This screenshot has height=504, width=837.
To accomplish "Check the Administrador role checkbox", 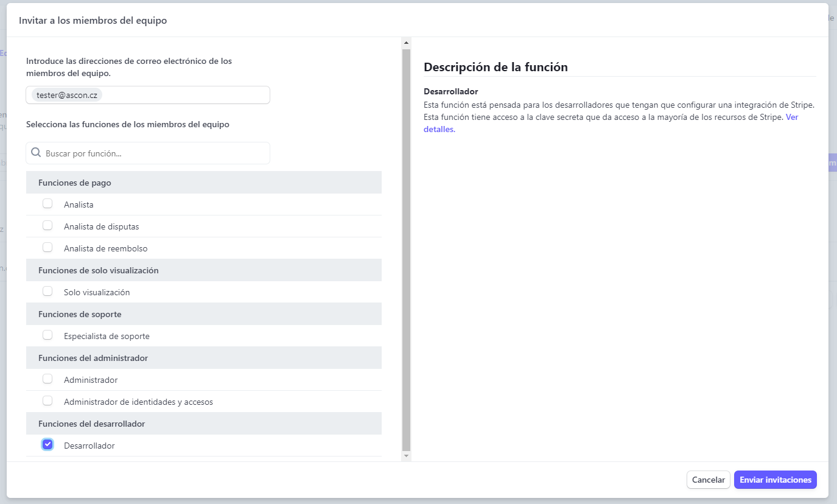I will tap(47, 379).
